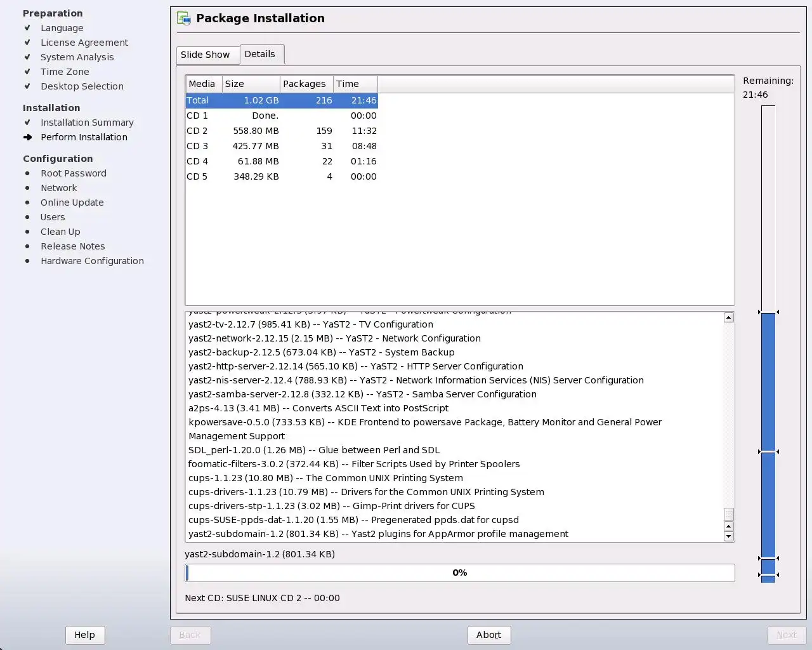Click the disabled Next button
Image resolution: width=812 pixels, height=650 pixels.
click(x=787, y=635)
